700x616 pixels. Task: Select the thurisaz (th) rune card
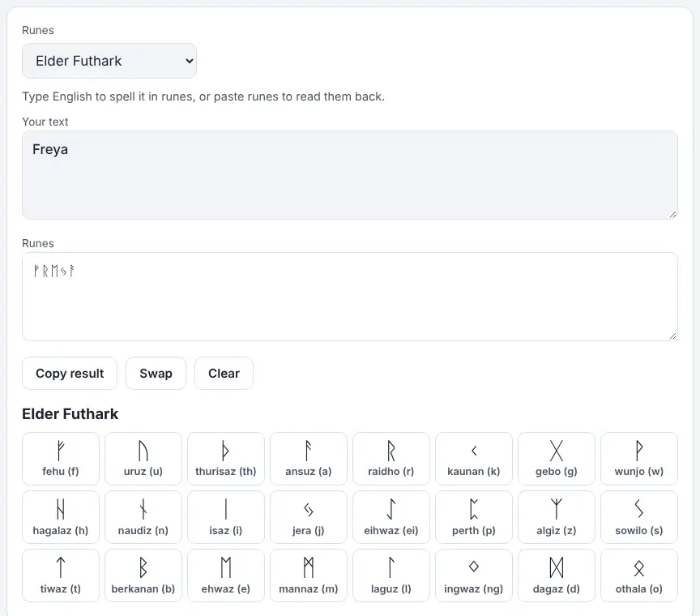pos(226,458)
